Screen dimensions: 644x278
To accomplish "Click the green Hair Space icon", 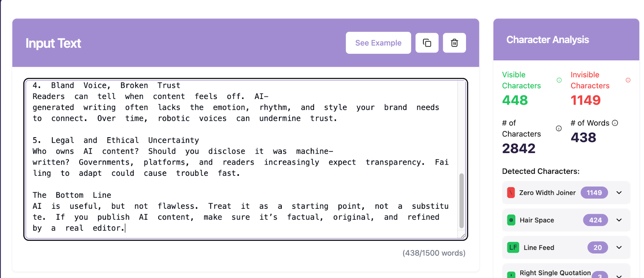I will [x=511, y=220].
